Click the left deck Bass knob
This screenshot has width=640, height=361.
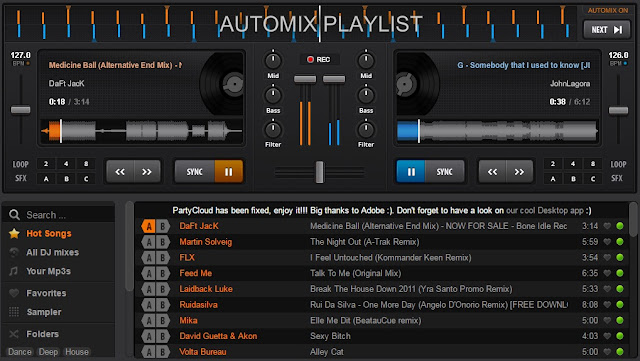(x=273, y=95)
